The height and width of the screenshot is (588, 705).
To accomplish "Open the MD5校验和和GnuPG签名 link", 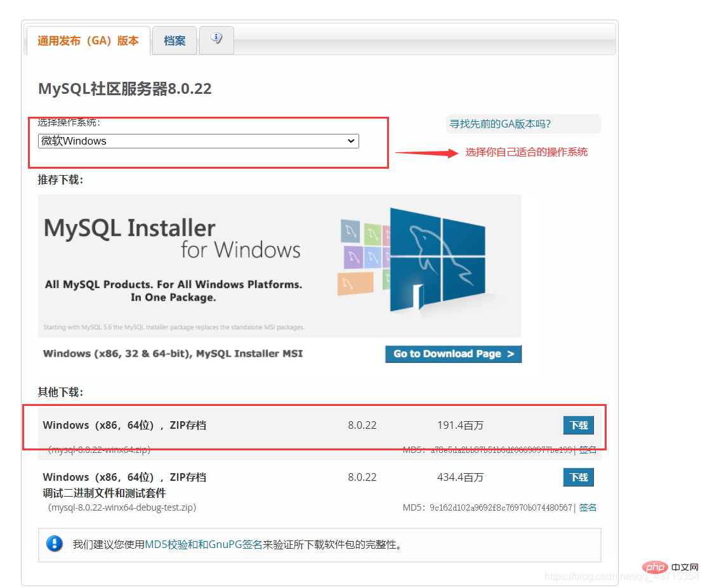I will coord(203,544).
